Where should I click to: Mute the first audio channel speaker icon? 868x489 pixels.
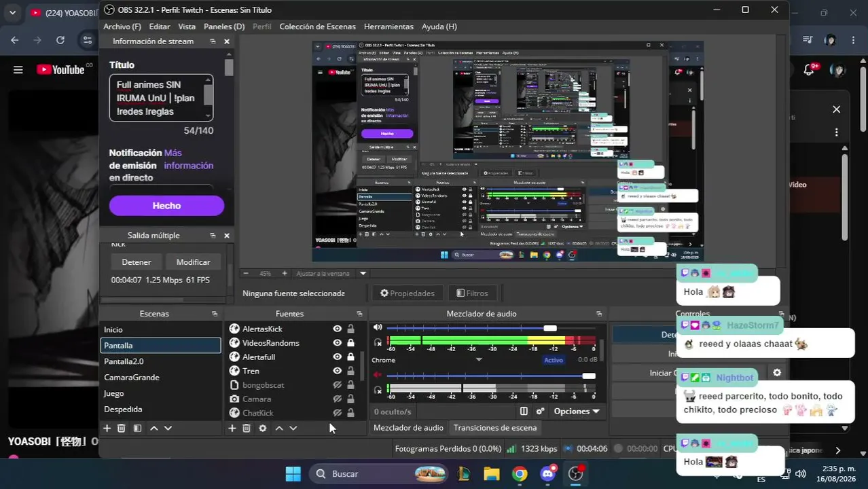[378, 328]
